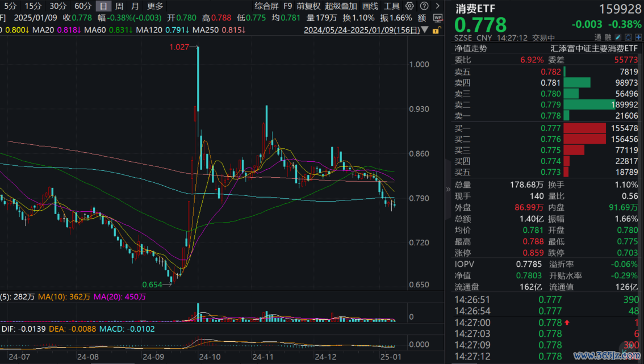Collapse the quote side panel double chevron
644x364 pixels.
click(x=447, y=190)
